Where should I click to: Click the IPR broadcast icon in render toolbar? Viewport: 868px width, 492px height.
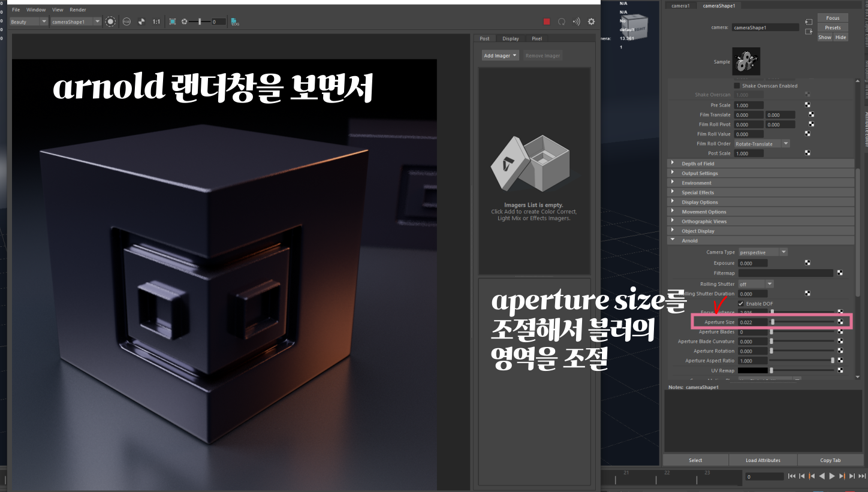coord(577,22)
